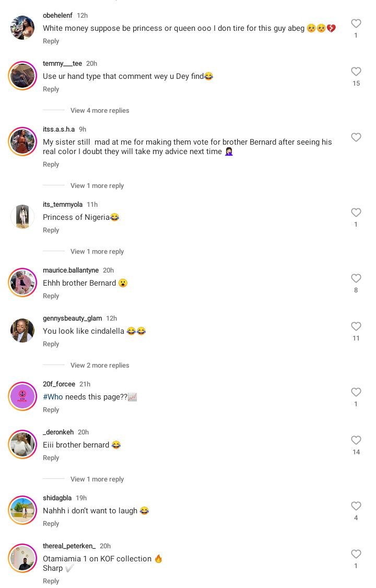This screenshot has width=376, height=588.
Task: Reply to obehelenf's comment
Action: coord(51,41)
